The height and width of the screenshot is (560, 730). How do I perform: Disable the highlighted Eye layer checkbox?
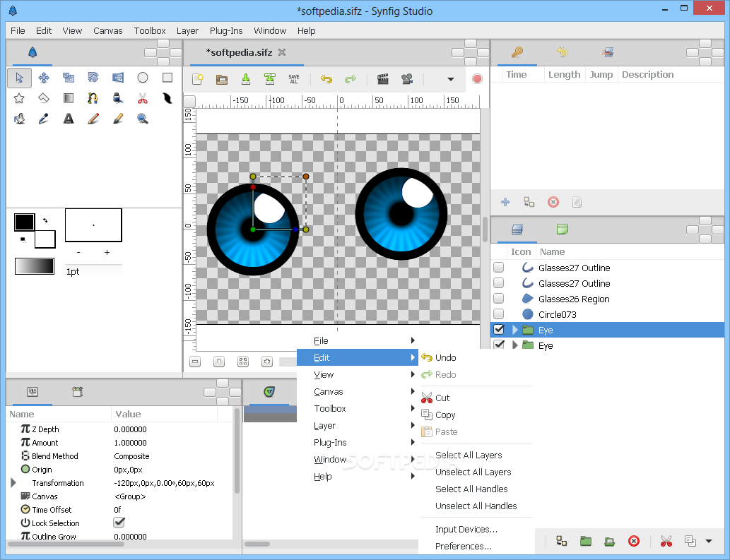(499, 329)
